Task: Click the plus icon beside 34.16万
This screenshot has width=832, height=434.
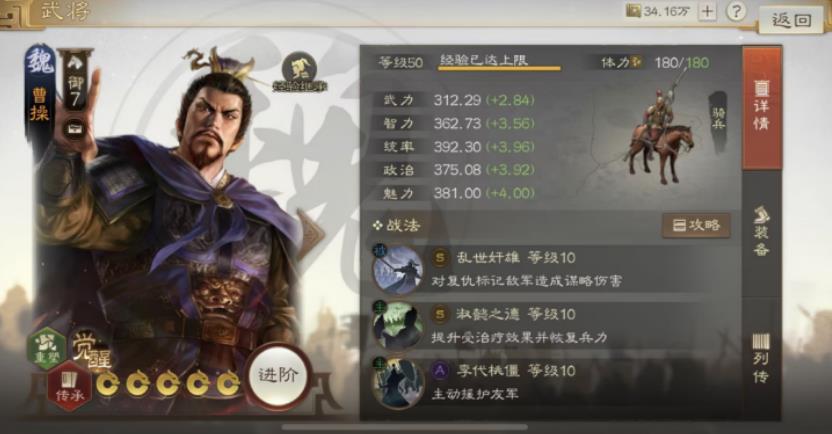Action: 707,12
